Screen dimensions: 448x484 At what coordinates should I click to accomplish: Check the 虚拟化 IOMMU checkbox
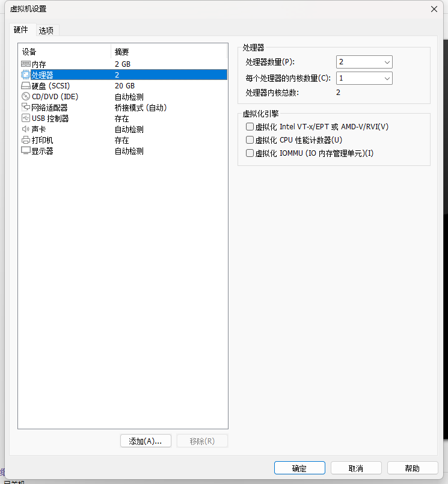(x=250, y=153)
